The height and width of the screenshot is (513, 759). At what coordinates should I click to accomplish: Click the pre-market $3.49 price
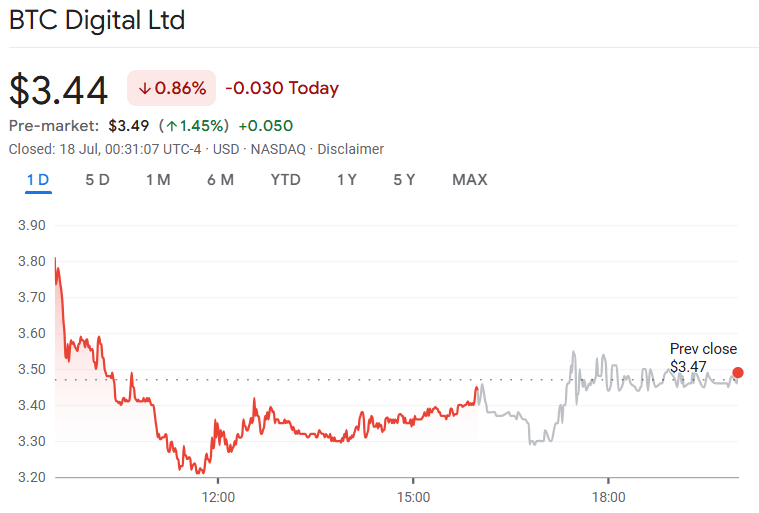tap(128, 126)
